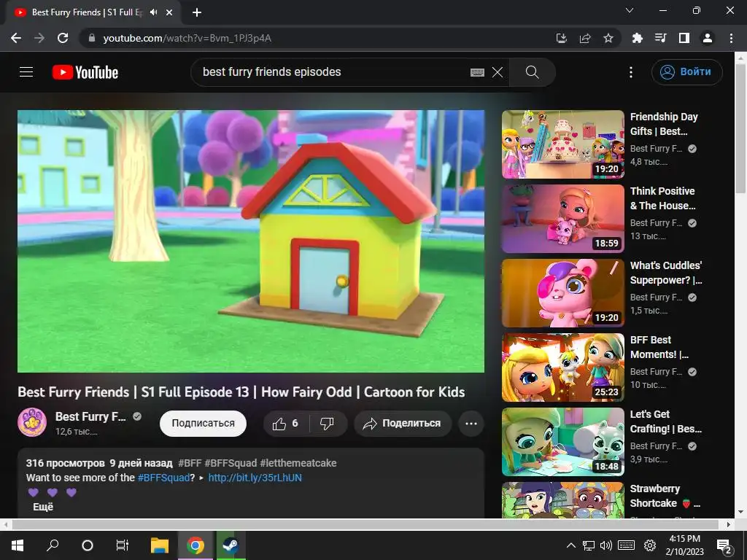
Task: Dislike the video with thumbs down
Action: tap(328, 424)
